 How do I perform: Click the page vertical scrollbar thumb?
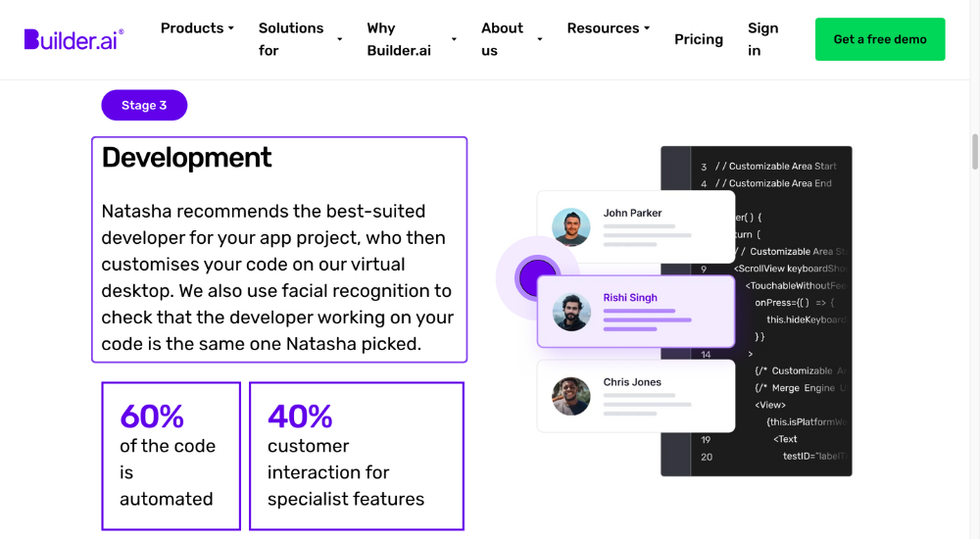pos(974,151)
